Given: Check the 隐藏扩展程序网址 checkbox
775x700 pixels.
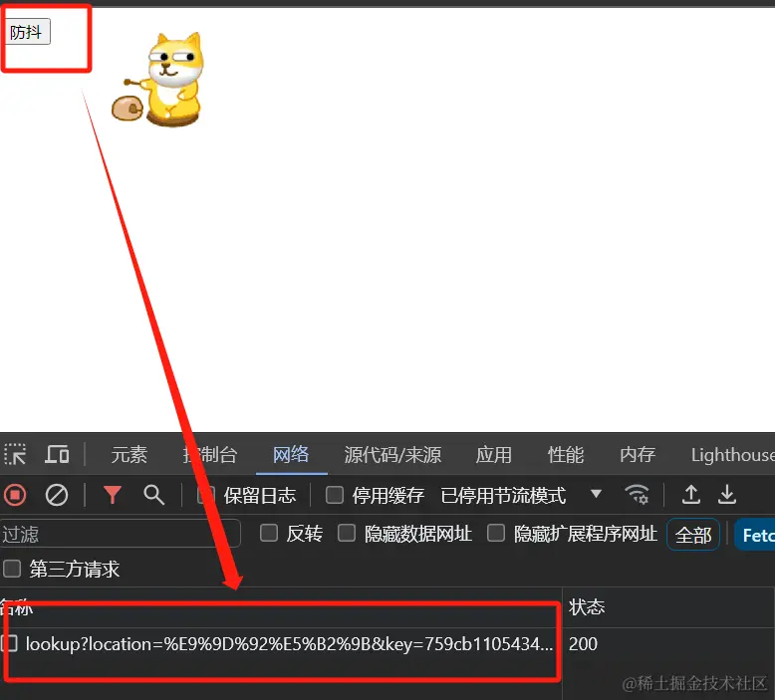Looking at the screenshot, I should (x=496, y=533).
